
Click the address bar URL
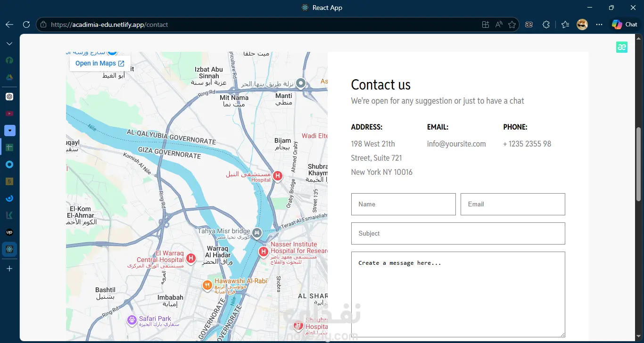(109, 24)
